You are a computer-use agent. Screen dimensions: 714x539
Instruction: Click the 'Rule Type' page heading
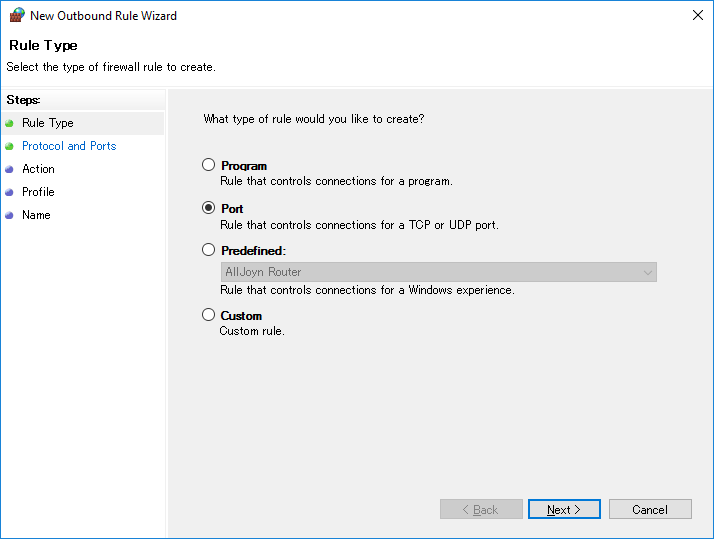43,46
